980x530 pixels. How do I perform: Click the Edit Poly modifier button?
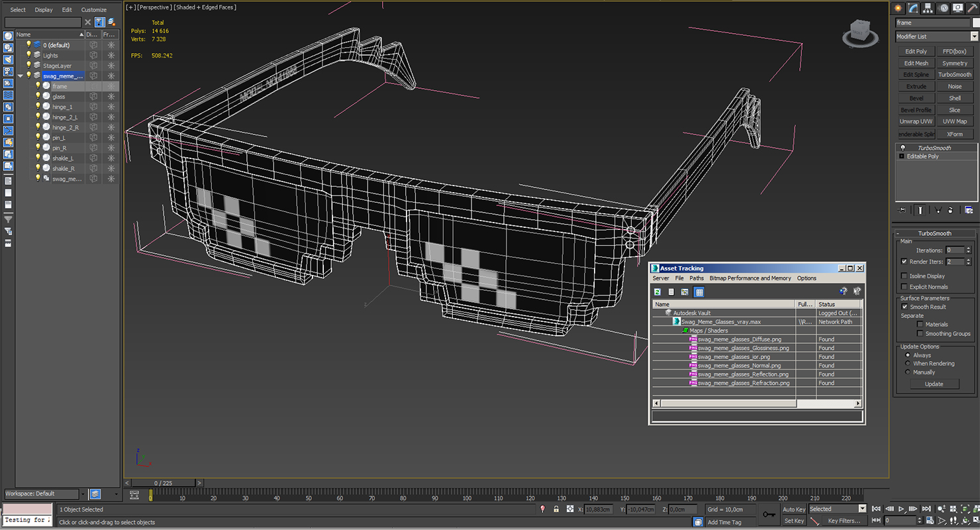[x=916, y=51]
